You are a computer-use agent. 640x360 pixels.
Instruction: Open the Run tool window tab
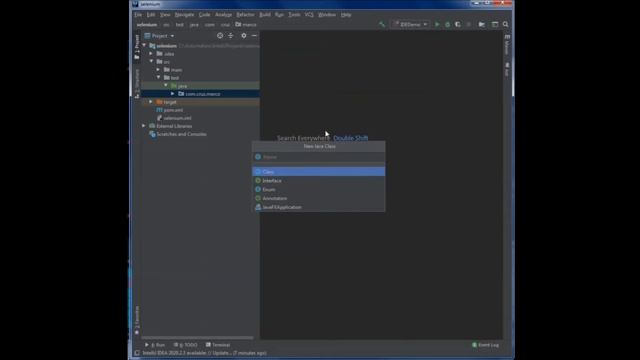(155, 345)
